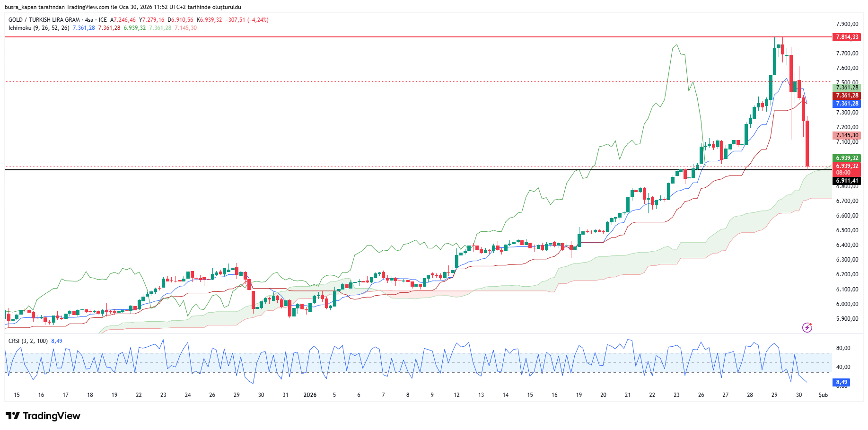The image size is (868, 430).
Task: Select the GOLD / TURKISH LIRA GRAM symbol title
Action: (44, 20)
